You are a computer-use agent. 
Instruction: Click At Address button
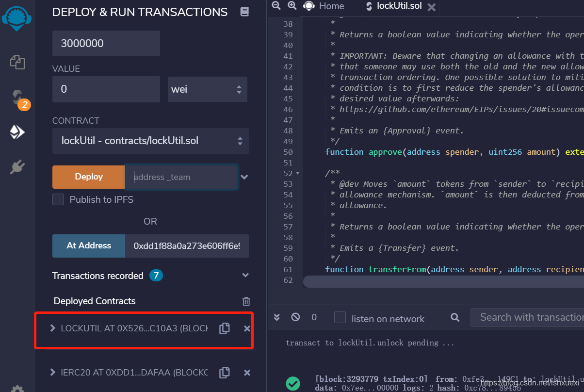pos(89,245)
